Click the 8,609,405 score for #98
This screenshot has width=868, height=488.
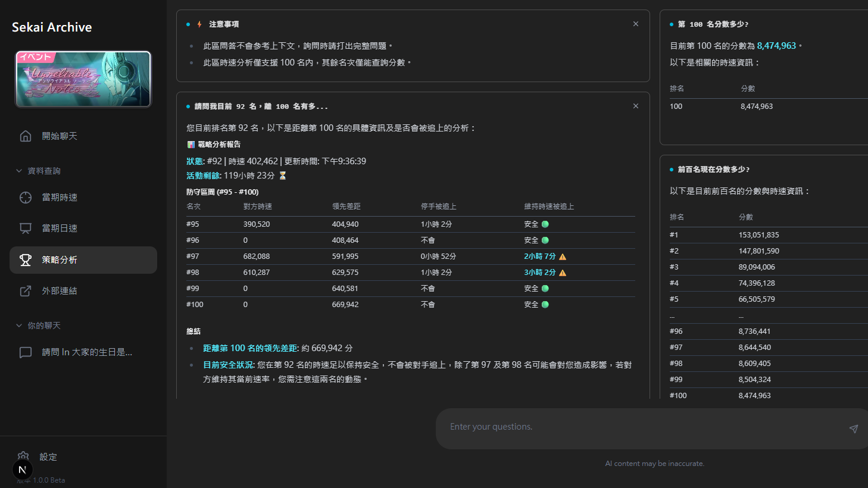click(754, 364)
